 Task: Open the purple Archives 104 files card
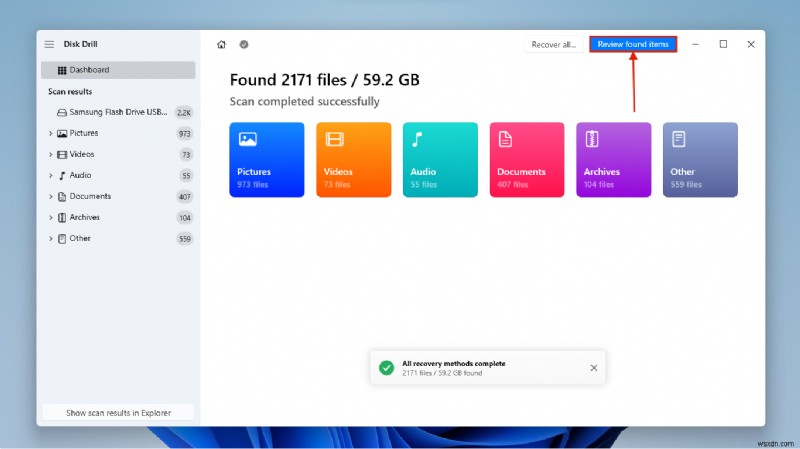pyautogui.click(x=614, y=160)
